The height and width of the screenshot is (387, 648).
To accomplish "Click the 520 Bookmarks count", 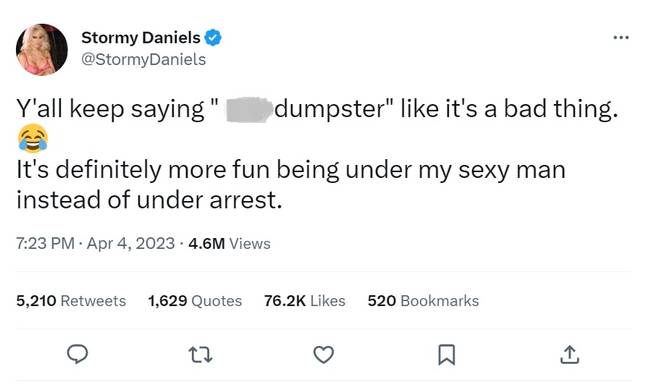I will click(423, 301).
